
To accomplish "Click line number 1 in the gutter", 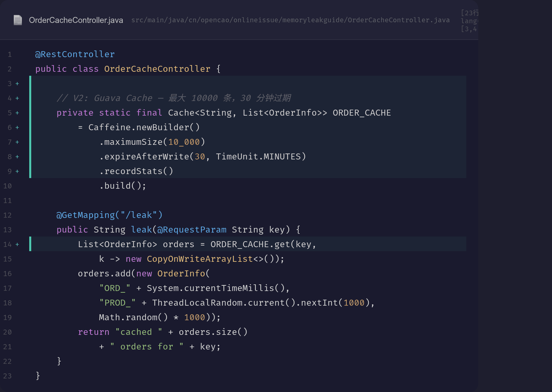I will (10, 54).
